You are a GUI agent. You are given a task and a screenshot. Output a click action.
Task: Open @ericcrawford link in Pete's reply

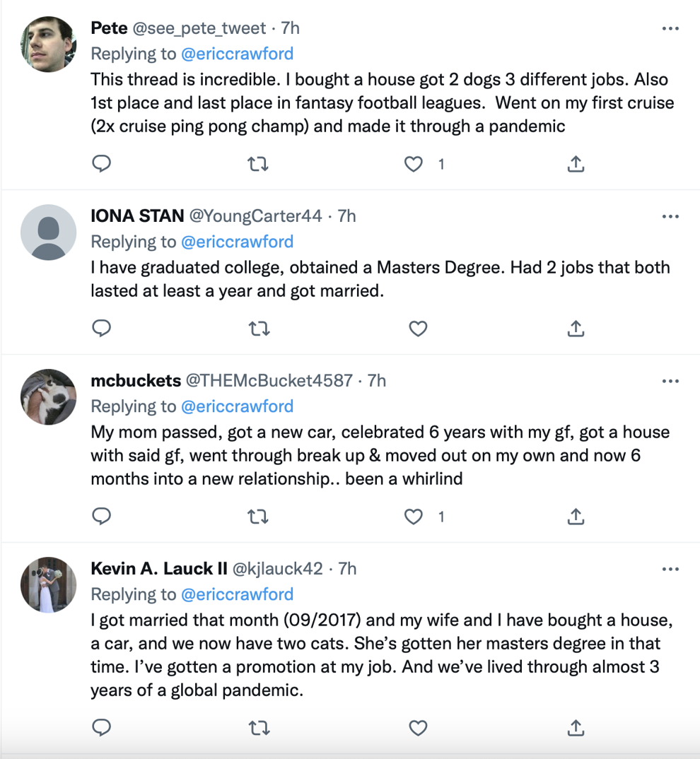(x=237, y=54)
